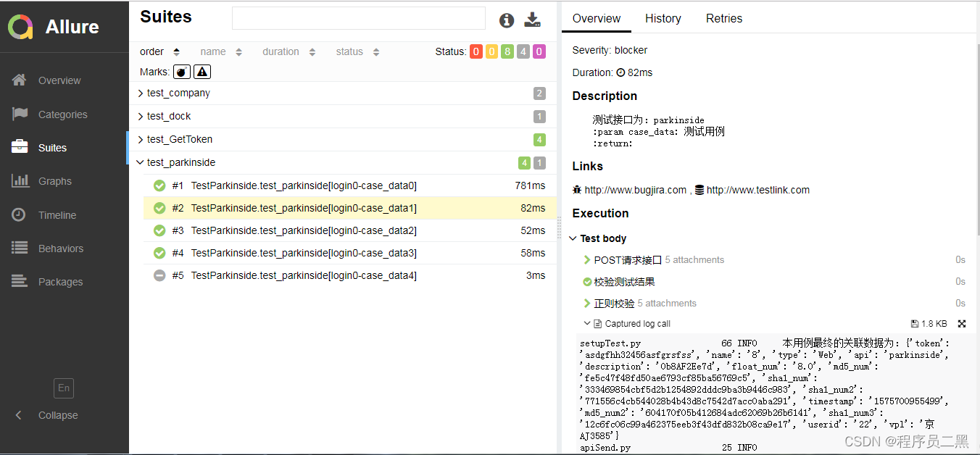The image size is (980, 455).
Task: Switch to the Overview tab
Action: 597,18
